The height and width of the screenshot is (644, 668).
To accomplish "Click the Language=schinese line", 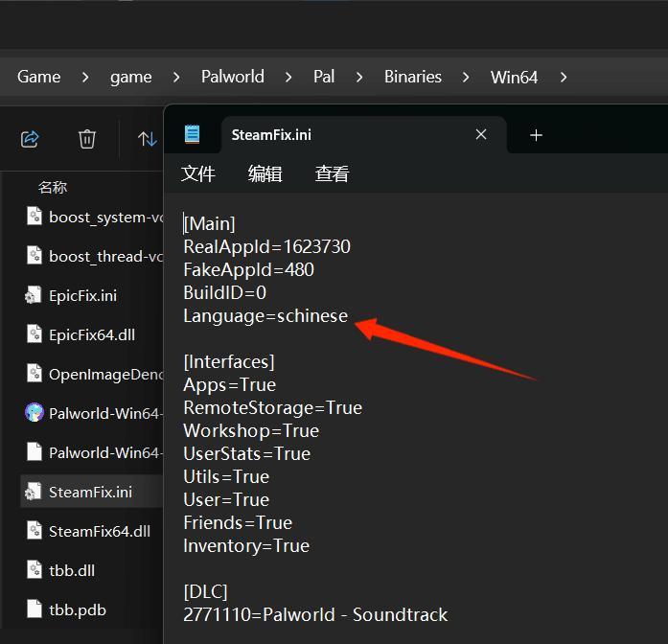I will [x=265, y=316].
